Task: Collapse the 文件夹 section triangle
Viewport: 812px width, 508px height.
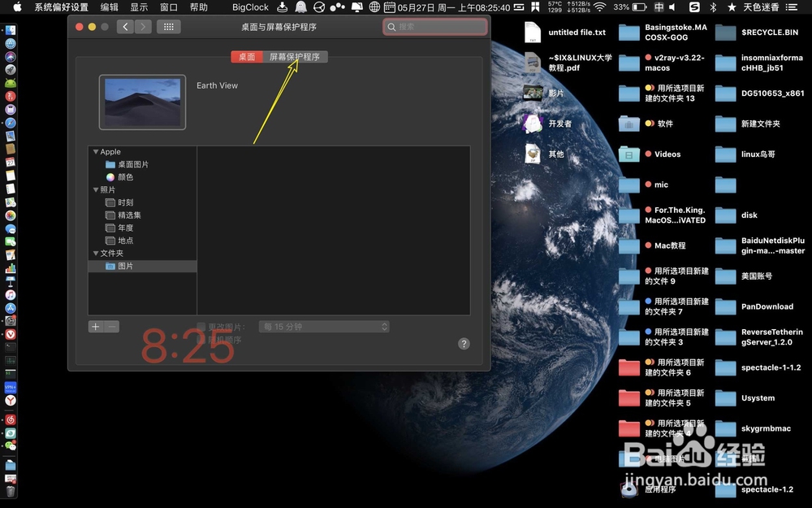Action: point(96,253)
